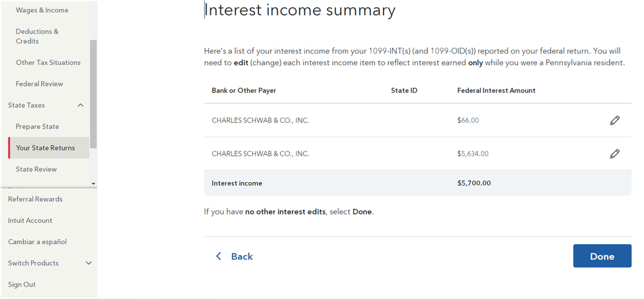Open Deductions & Credits section

click(x=37, y=36)
